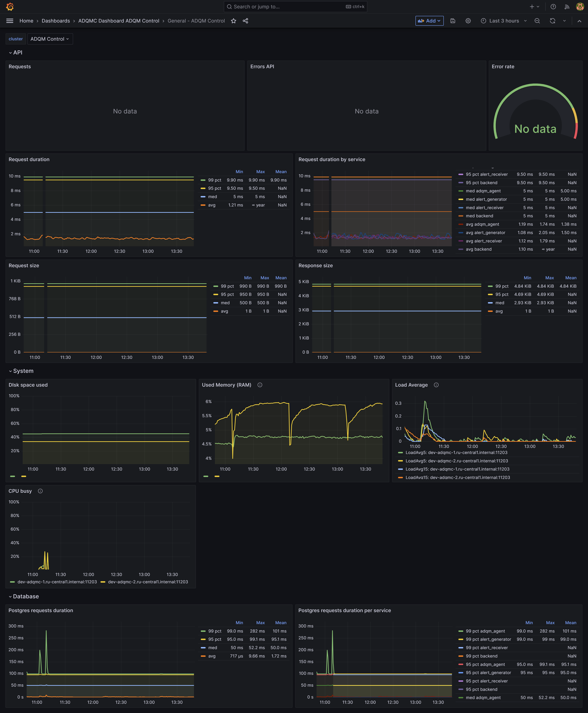Open dashboard sharing options
588x713 pixels.
tap(245, 21)
